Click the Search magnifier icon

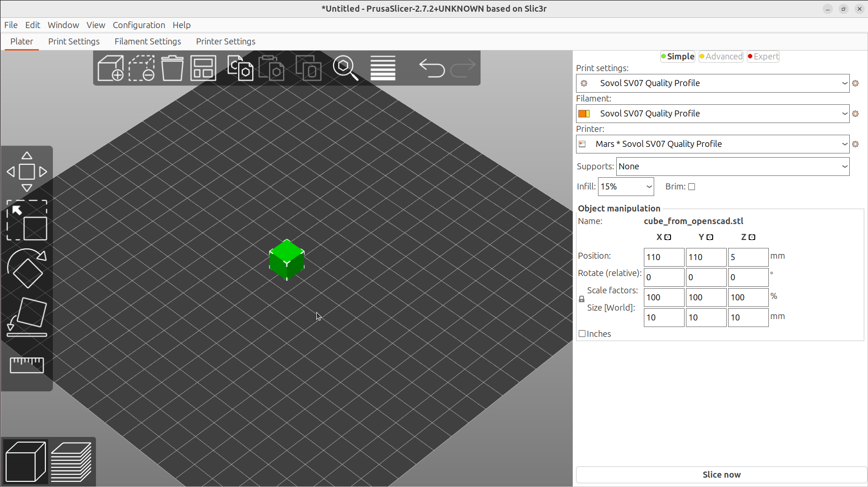pos(346,68)
